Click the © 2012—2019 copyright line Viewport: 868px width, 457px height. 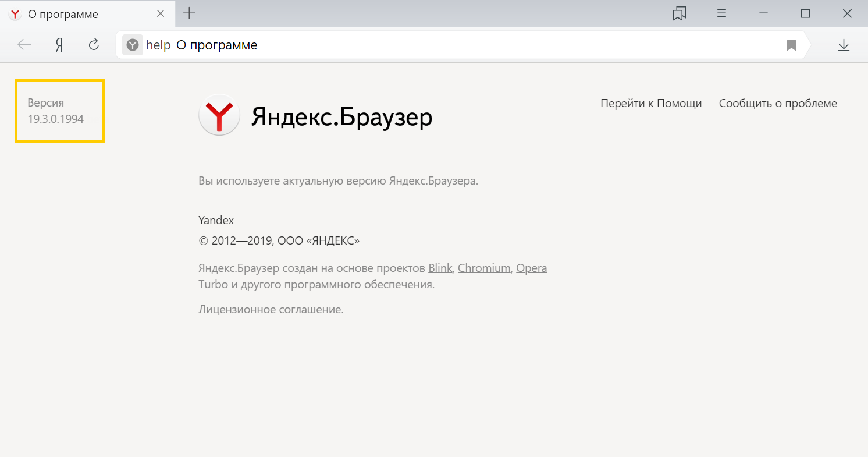[279, 240]
